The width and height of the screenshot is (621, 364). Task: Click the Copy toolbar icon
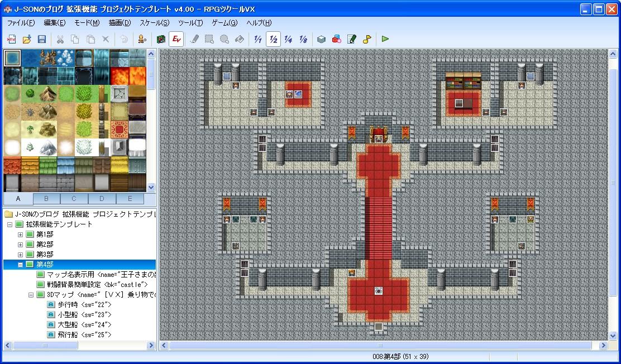pos(75,39)
